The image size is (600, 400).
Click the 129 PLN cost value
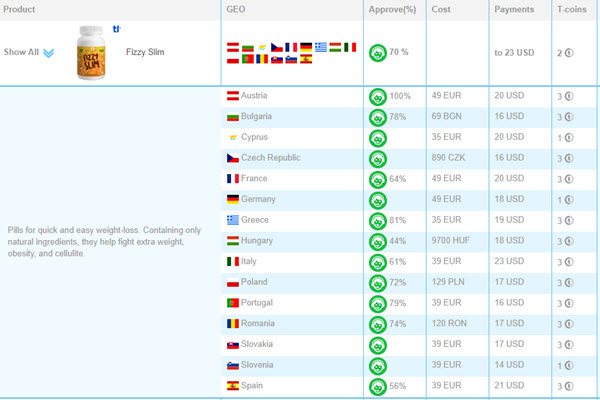(448, 282)
